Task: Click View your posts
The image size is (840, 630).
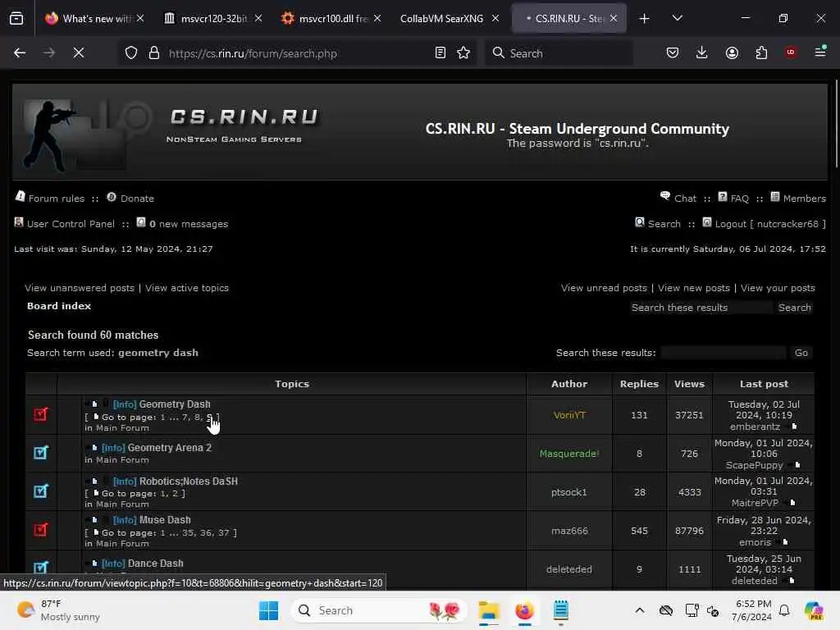Action: [x=778, y=288]
